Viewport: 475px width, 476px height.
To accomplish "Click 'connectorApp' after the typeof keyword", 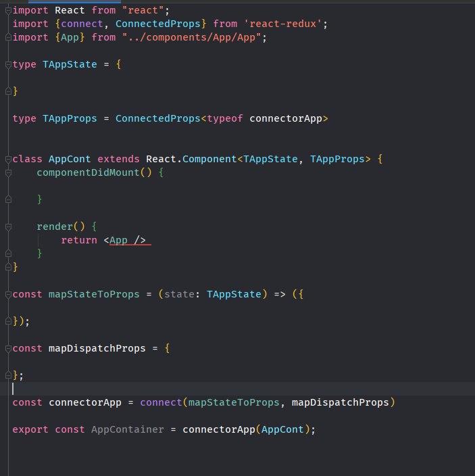I will point(286,118).
